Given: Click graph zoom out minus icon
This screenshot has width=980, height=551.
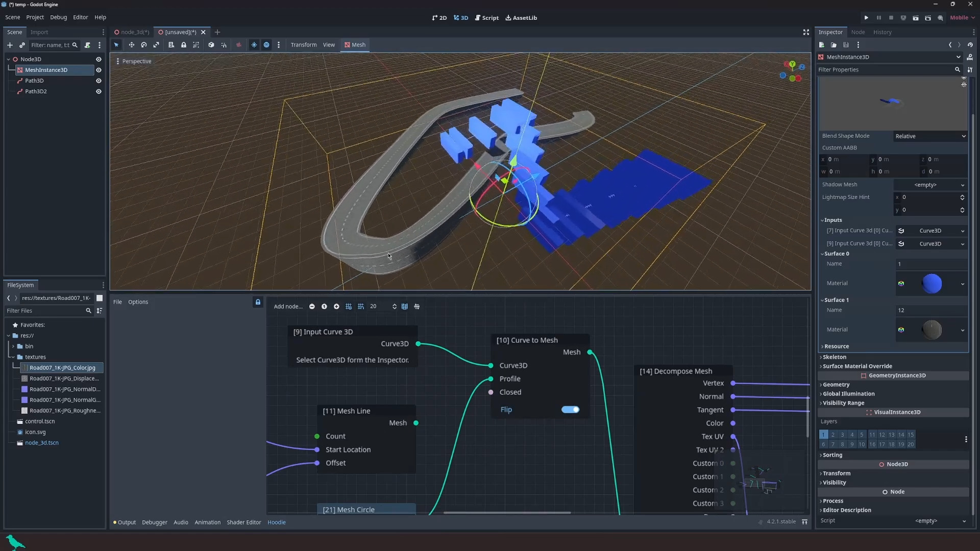Looking at the screenshot, I should click(312, 307).
